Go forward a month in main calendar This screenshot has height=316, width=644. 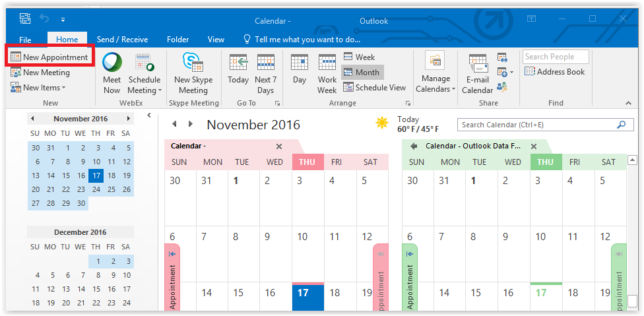click(190, 124)
